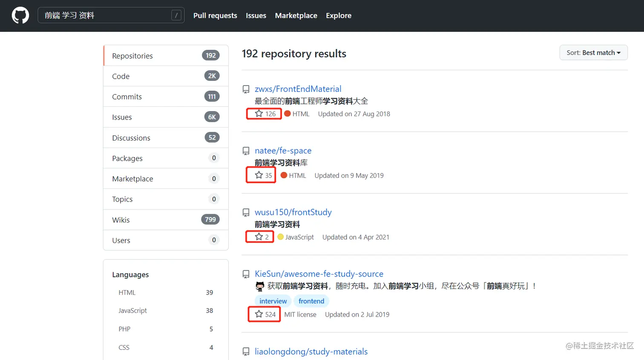Click the star icon showing 126 stars
Image resolution: width=644 pixels, height=360 pixels.
259,114
